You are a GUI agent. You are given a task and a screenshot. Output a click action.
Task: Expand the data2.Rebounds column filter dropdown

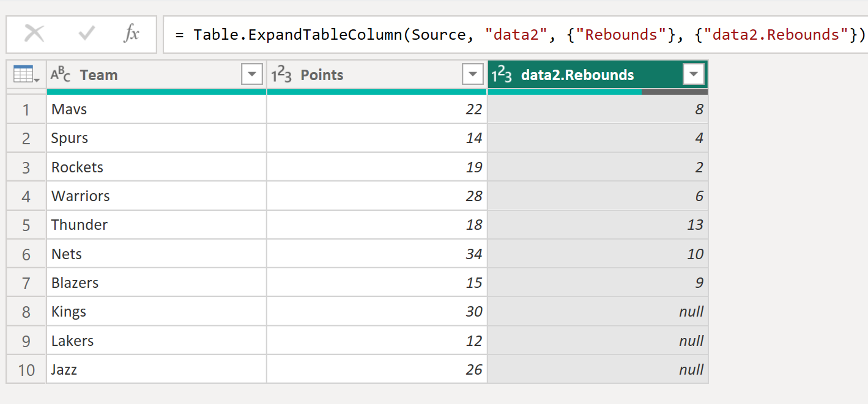(693, 75)
